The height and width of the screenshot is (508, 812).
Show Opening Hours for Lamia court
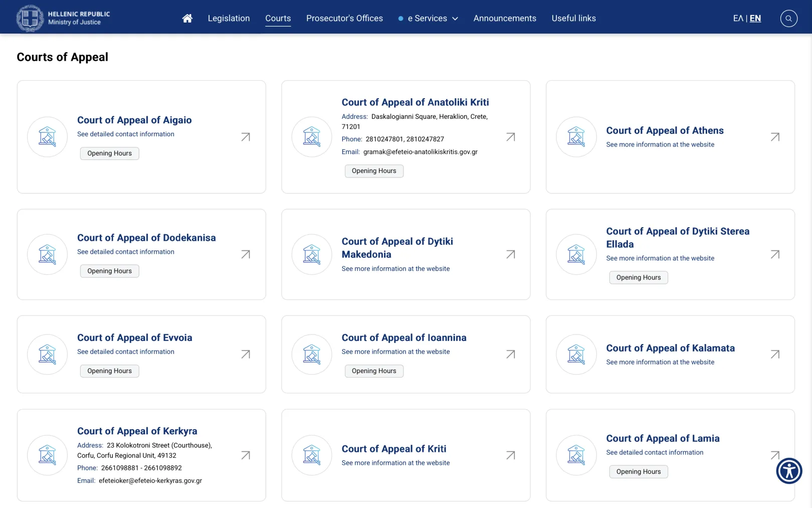[x=639, y=472]
